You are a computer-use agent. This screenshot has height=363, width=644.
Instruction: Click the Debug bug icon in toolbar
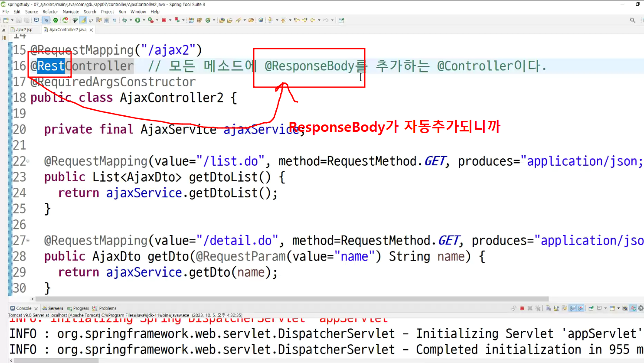124,20
